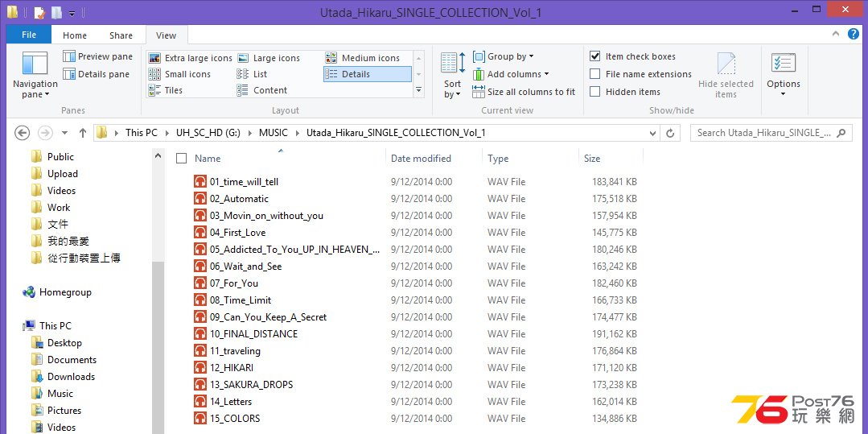This screenshot has height=434, width=868.
Task: Minimize the ribbon with the chevron
Action: pos(836,35)
